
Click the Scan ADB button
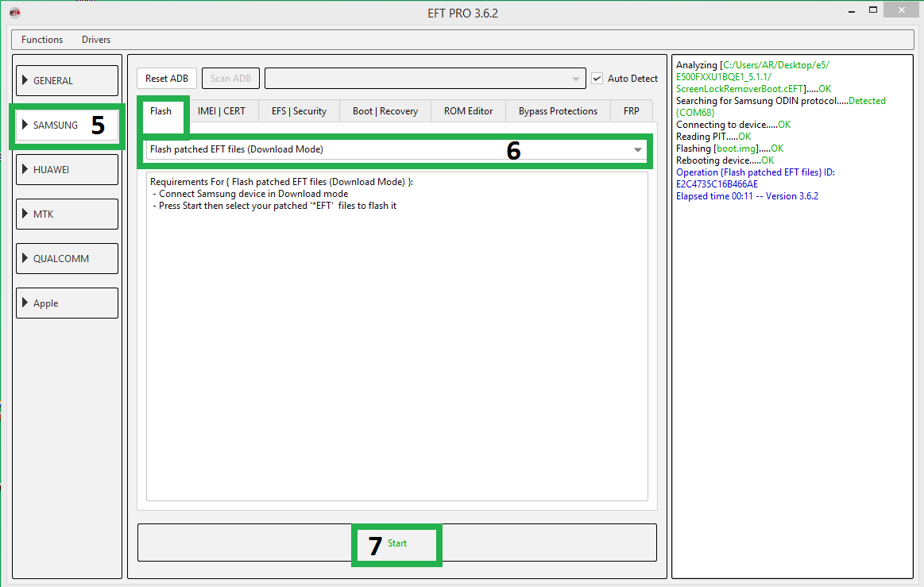[x=230, y=79]
